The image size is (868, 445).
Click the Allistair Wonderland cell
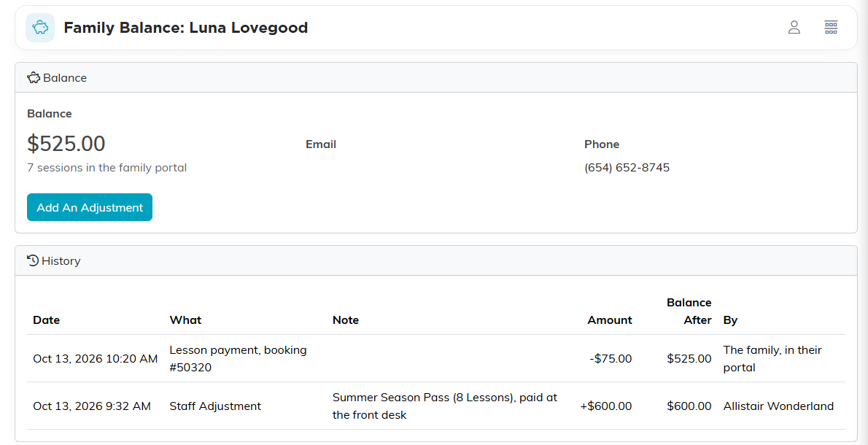[x=778, y=406]
